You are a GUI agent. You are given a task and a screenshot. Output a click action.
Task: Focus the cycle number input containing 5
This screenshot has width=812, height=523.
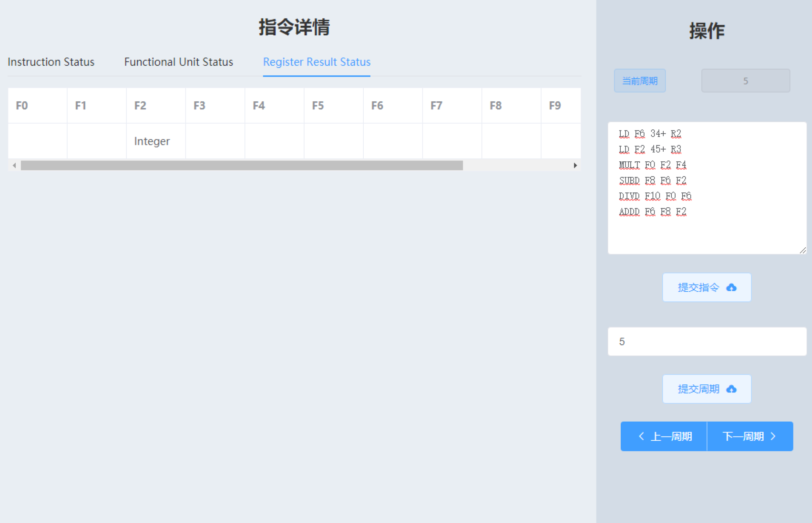707,341
